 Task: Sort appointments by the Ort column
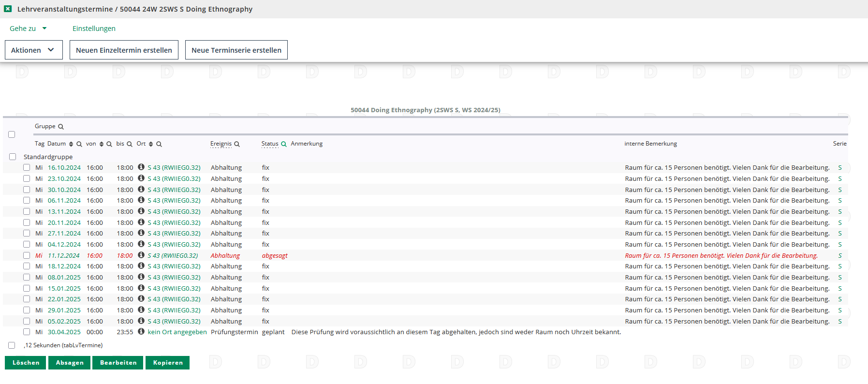point(151,144)
